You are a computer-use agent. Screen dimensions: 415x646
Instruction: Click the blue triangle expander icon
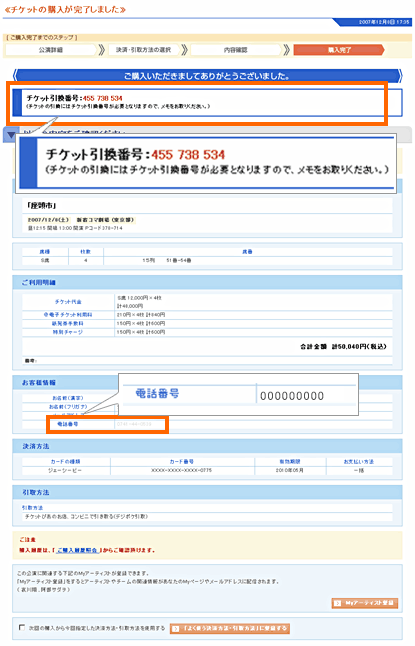coord(11,135)
